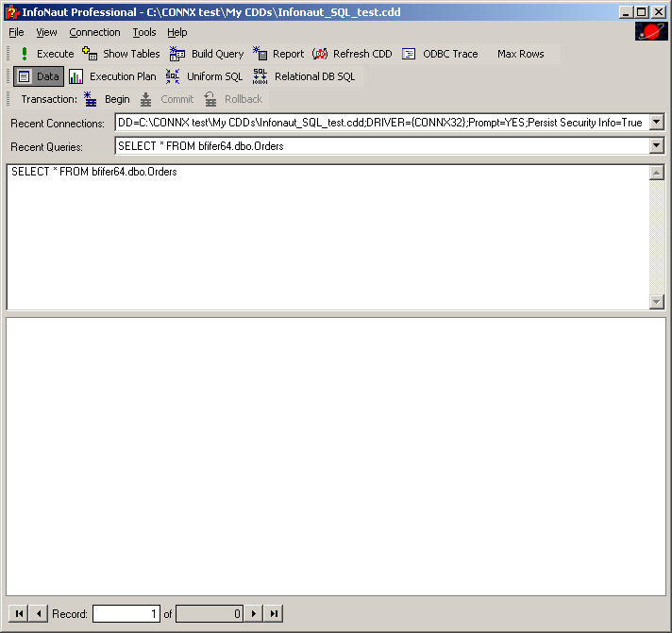
Task: Click the total record count field
Action: 210,614
